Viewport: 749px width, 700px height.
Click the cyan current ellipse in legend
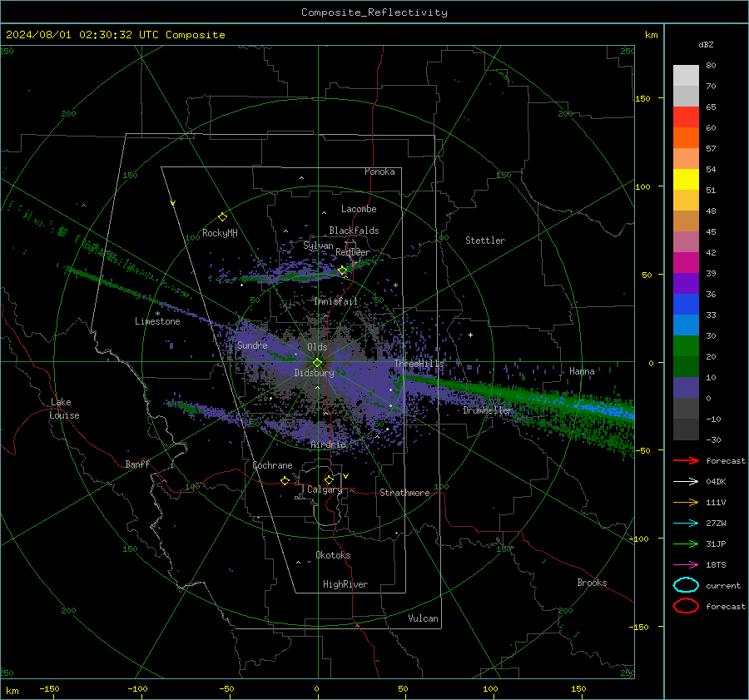[x=686, y=585]
